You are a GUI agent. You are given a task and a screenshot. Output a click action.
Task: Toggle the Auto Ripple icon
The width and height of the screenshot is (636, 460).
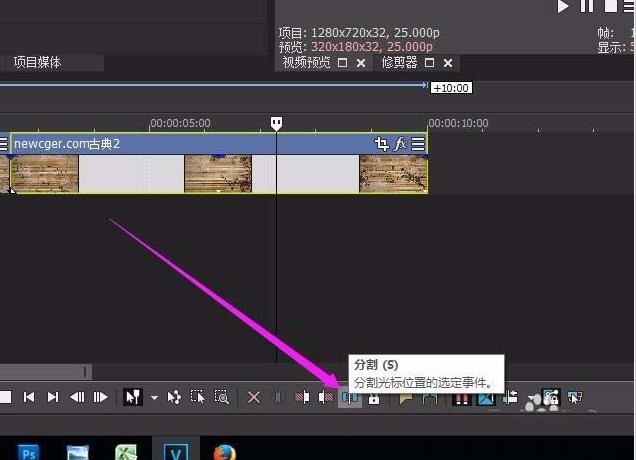510,397
